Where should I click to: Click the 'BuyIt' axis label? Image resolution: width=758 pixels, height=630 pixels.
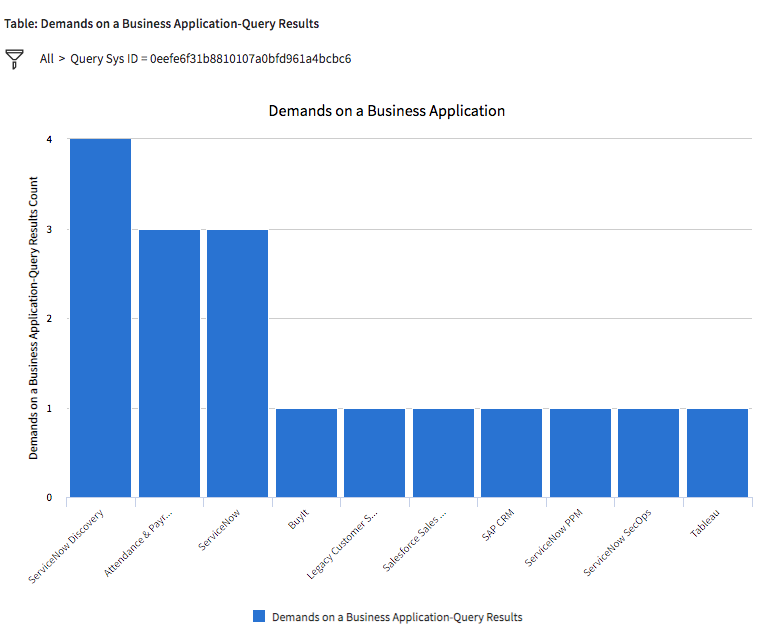point(298,519)
